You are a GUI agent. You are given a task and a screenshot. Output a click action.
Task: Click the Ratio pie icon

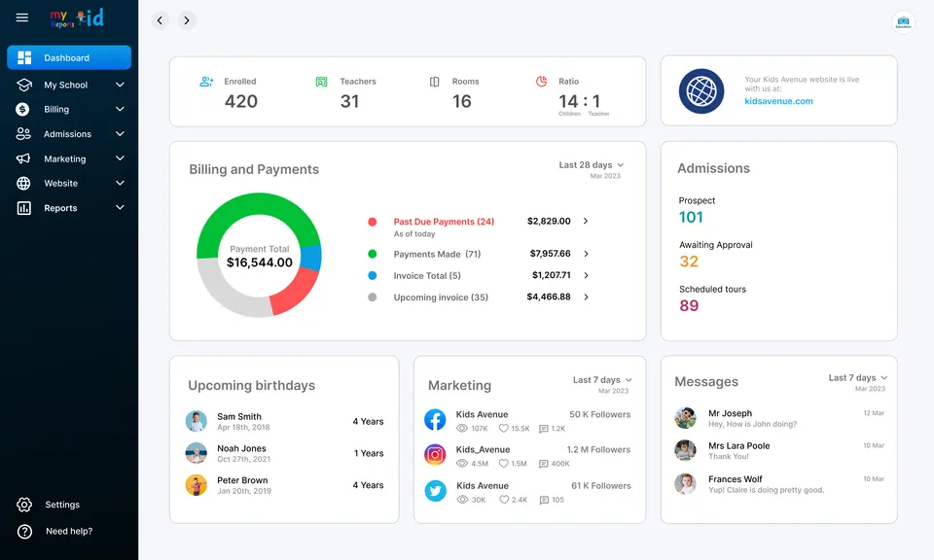click(541, 81)
